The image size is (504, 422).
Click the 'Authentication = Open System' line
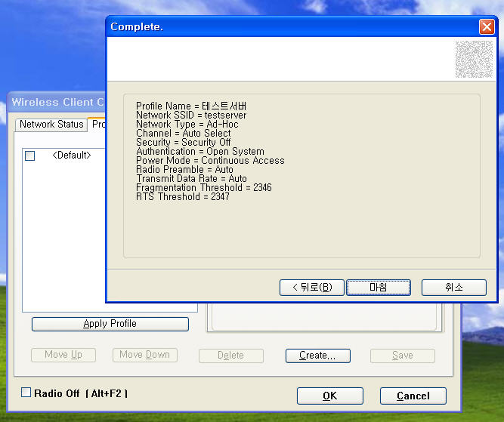click(x=200, y=151)
